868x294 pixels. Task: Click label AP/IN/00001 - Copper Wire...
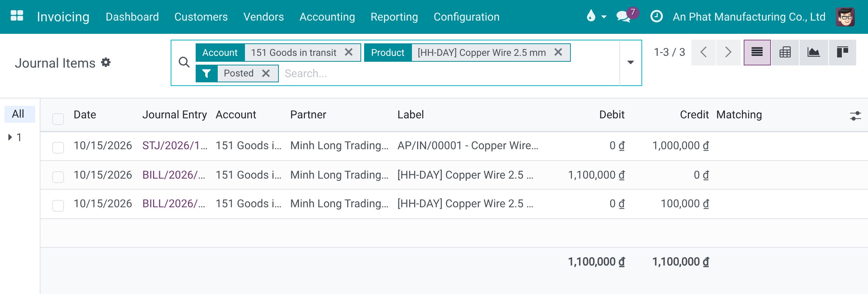pyautogui.click(x=467, y=146)
